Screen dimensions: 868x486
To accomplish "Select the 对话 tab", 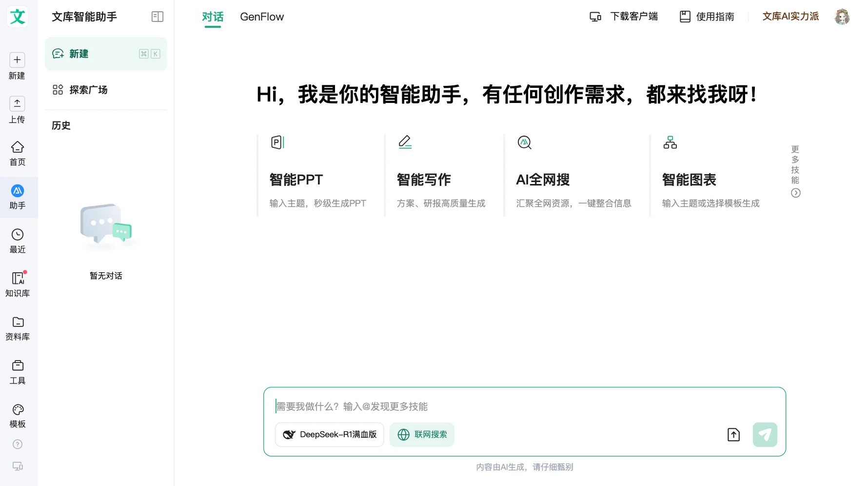I will point(213,16).
